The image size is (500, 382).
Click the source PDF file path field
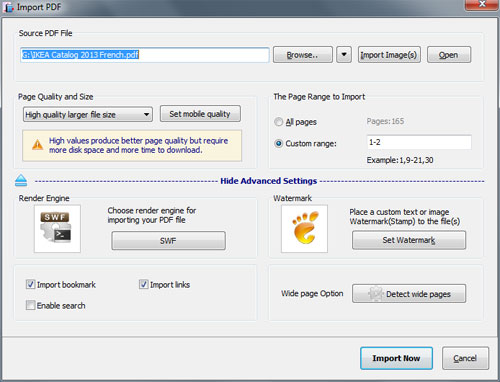click(x=145, y=55)
